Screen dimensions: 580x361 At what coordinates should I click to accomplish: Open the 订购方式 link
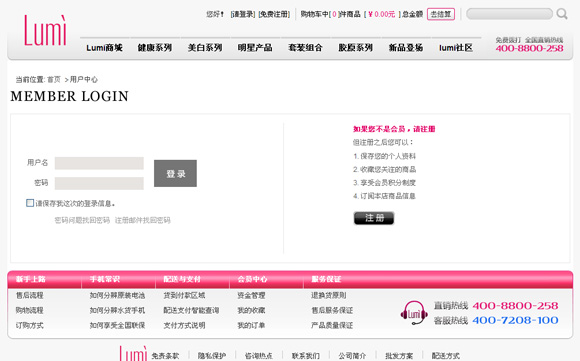(30, 325)
